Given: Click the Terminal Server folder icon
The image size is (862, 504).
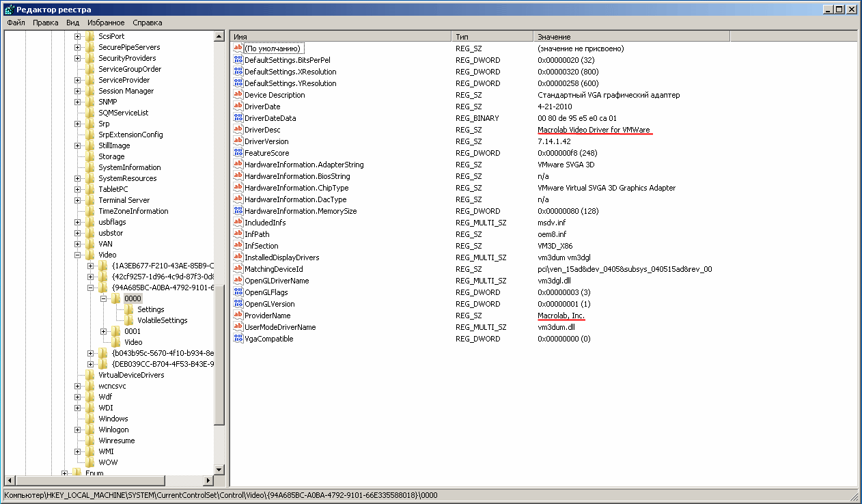Looking at the screenshot, I should [x=90, y=200].
